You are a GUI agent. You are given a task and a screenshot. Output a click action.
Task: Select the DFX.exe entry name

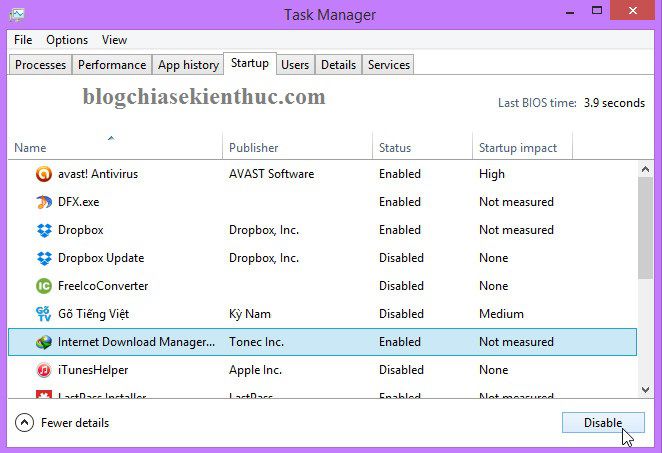[79, 202]
